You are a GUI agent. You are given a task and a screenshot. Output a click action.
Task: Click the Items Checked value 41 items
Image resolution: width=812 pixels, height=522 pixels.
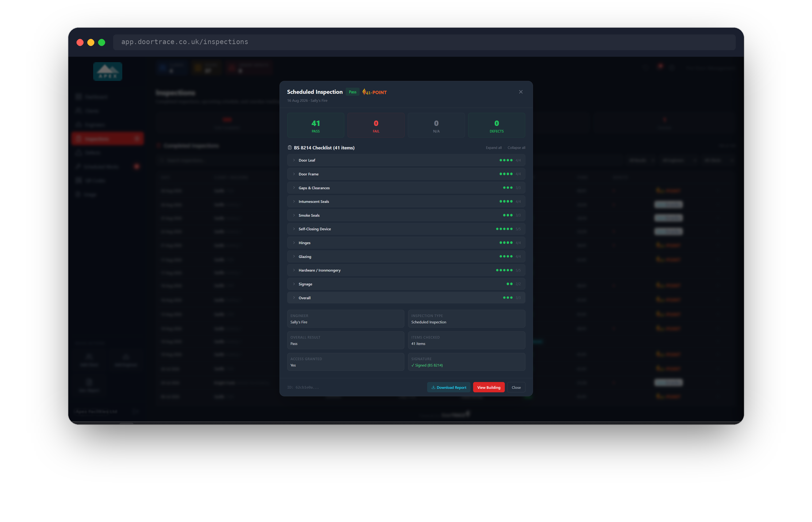(x=418, y=344)
